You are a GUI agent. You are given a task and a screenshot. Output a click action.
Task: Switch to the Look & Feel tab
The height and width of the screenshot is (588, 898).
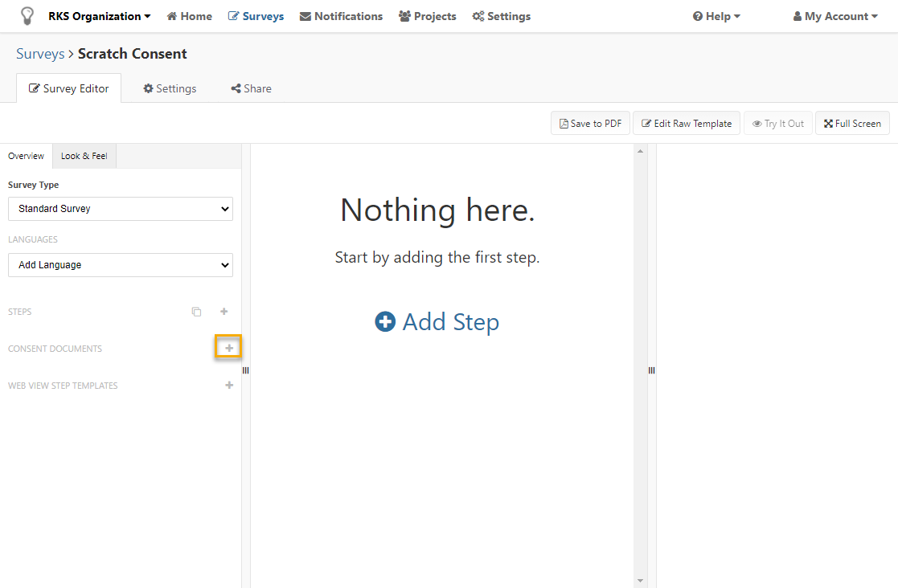84,156
